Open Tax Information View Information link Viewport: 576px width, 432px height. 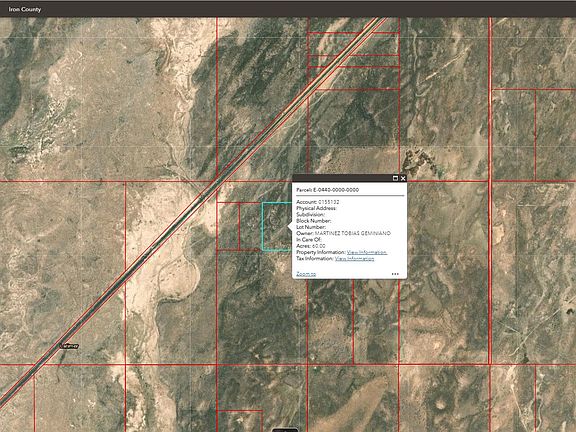(354, 259)
